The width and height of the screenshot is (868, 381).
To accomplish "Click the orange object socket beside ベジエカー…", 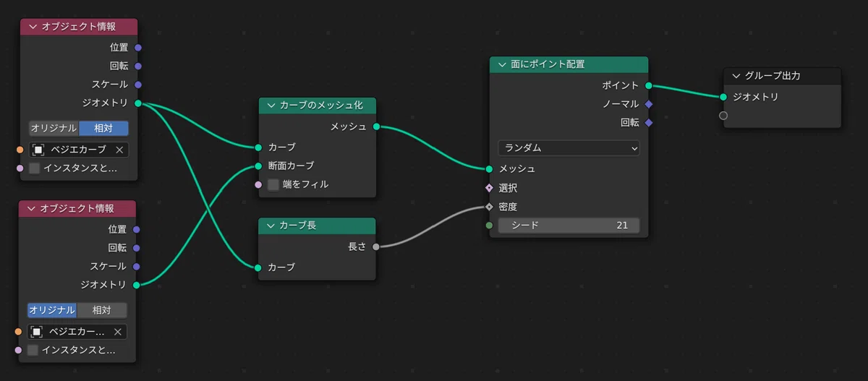I will 18,332.
